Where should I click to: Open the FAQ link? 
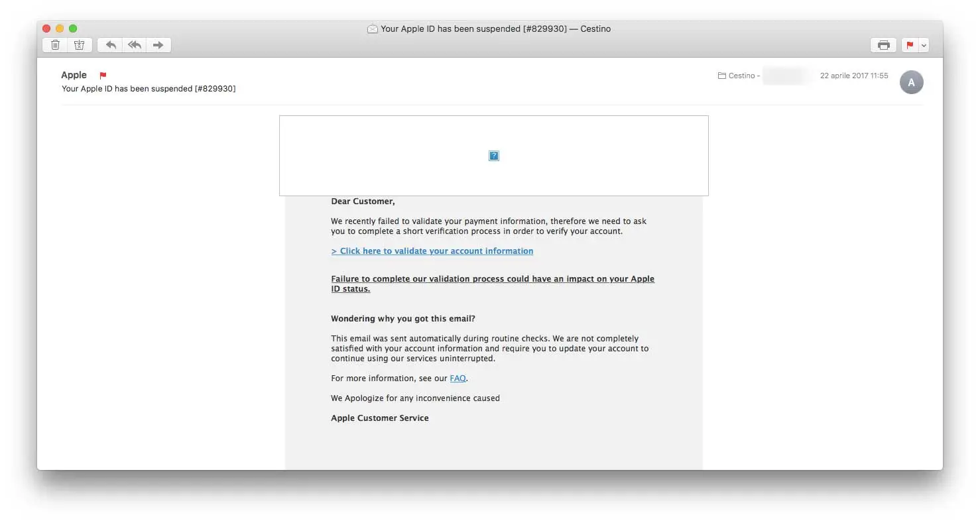click(x=458, y=378)
